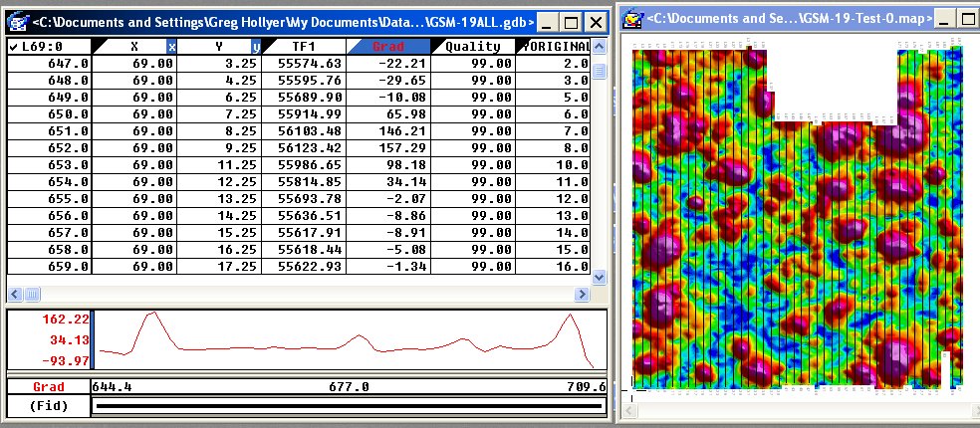Select the highlighted Grad column header
The width and height of the screenshot is (980, 428).
click(389, 47)
